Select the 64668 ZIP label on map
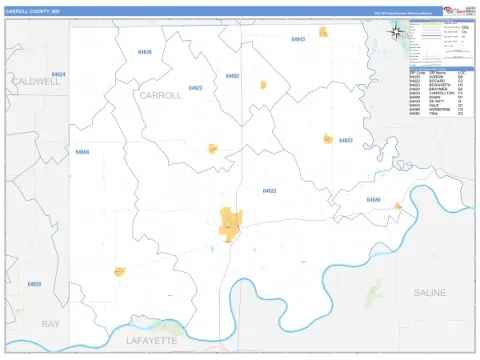The height and width of the screenshot is (360, 480). coord(82,152)
